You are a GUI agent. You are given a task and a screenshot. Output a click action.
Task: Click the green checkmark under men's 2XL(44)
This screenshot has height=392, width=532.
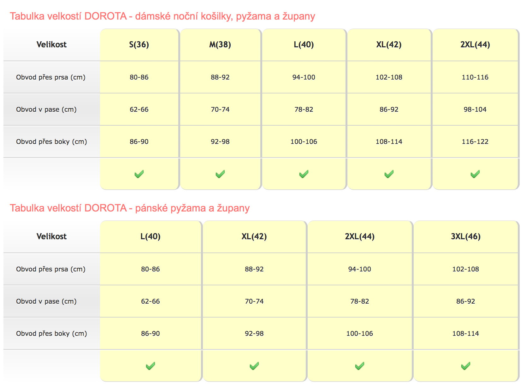pos(360,366)
